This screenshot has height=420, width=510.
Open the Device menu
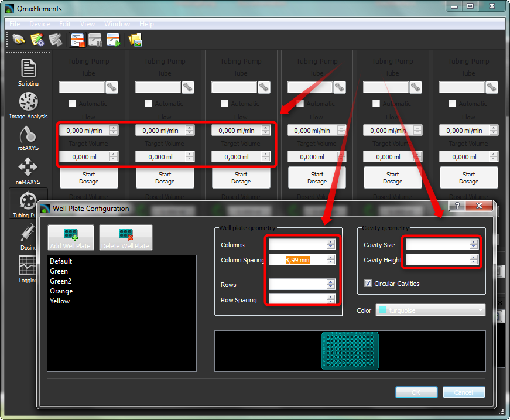pos(39,24)
